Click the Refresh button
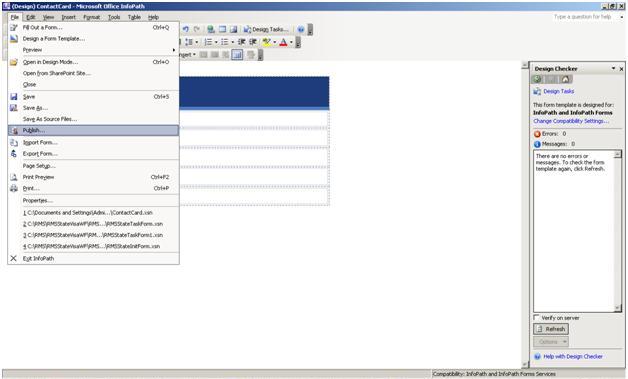 pos(551,329)
